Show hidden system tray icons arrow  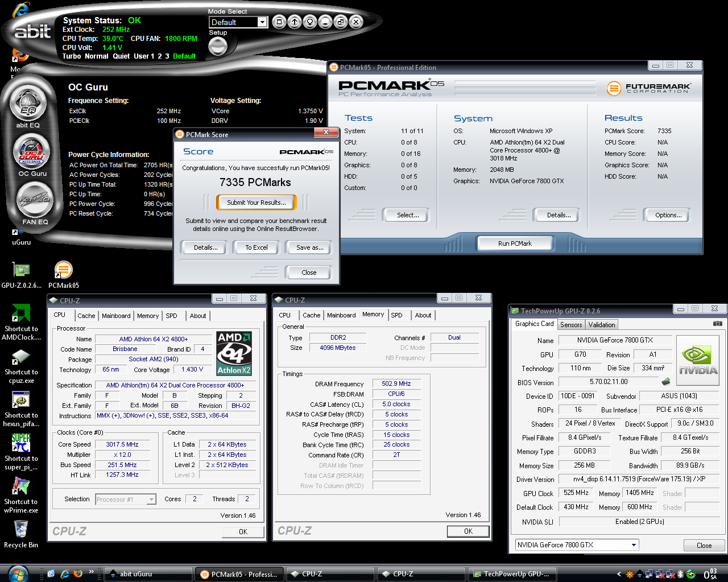click(x=619, y=574)
